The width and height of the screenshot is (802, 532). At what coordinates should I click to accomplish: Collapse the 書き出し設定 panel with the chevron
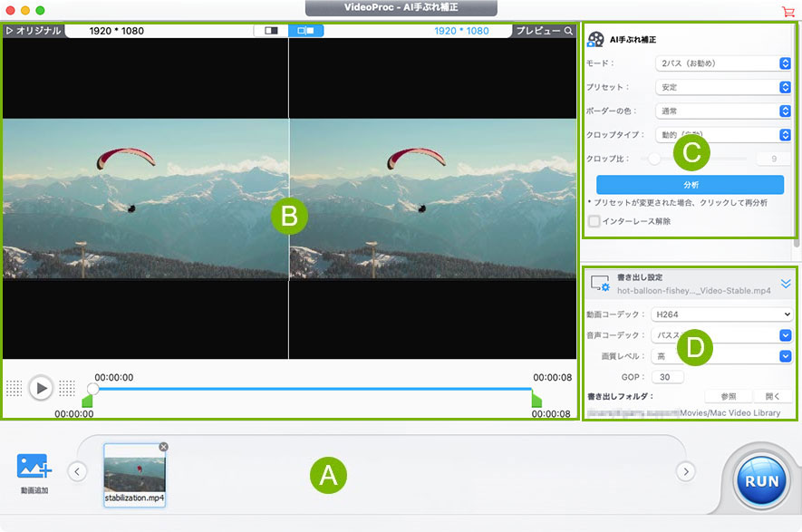(x=786, y=284)
